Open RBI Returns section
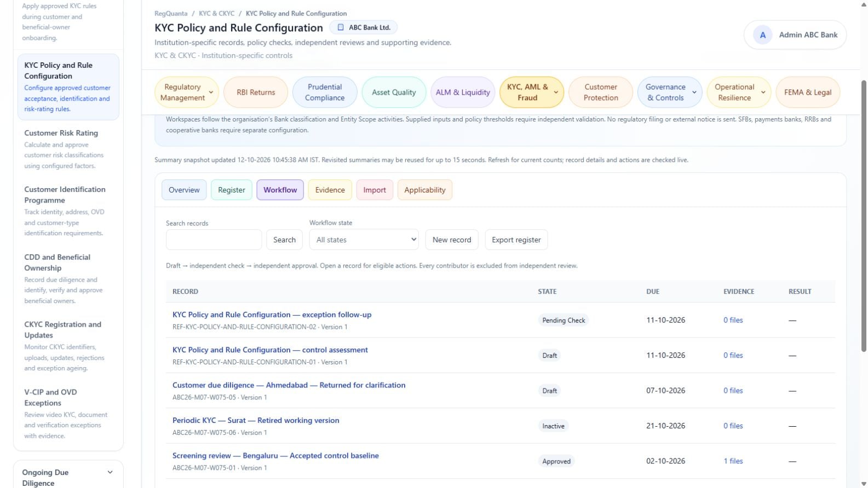Viewport: 868px width, 488px height. pos(256,92)
